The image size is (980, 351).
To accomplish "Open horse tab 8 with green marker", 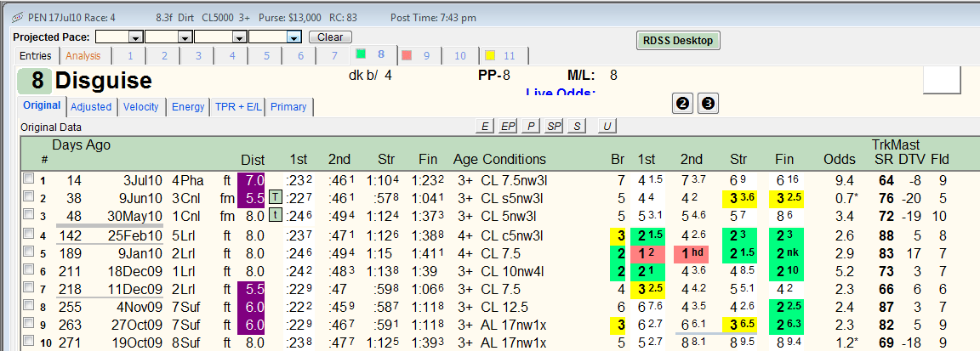I will 372,55.
